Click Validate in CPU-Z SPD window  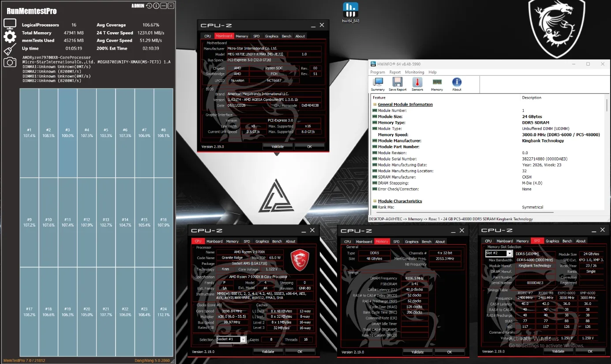(x=559, y=351)
